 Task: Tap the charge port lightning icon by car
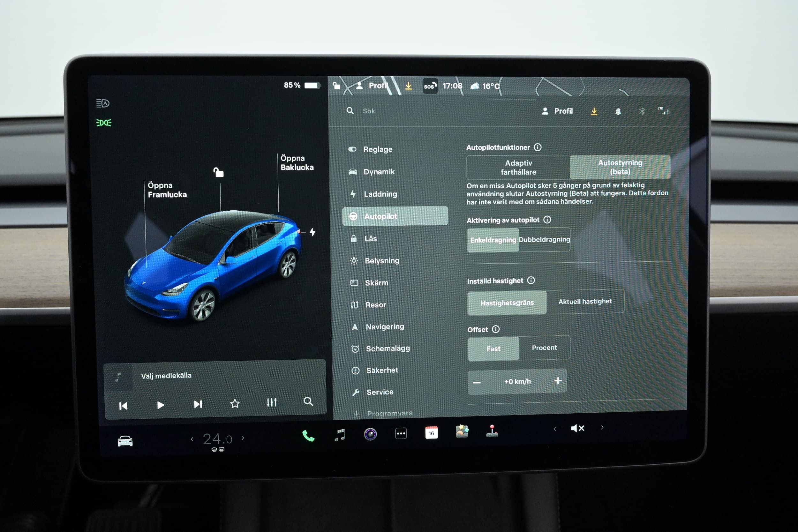(x=312, y=232)
